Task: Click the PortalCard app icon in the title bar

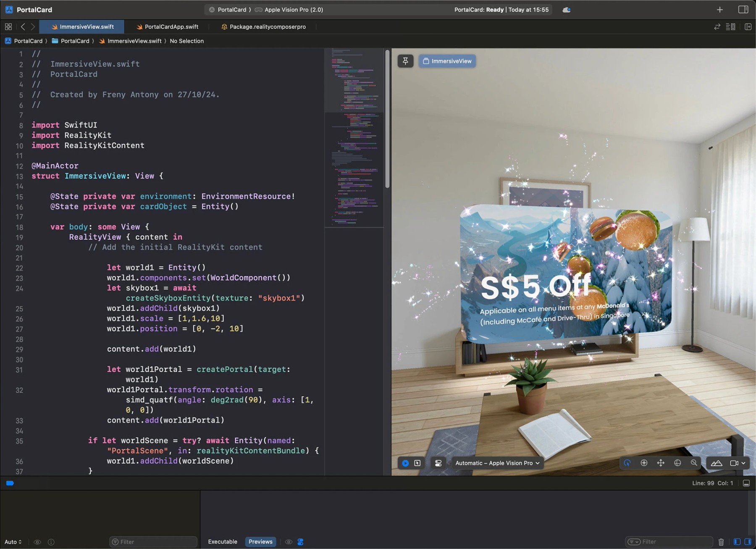Action: tap(9, 10)
